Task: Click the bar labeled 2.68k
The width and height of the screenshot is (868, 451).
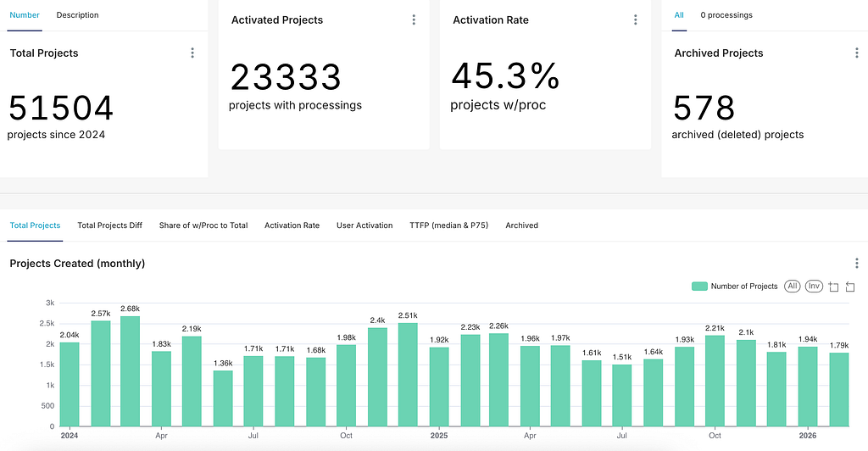Action: pos(130,371)
